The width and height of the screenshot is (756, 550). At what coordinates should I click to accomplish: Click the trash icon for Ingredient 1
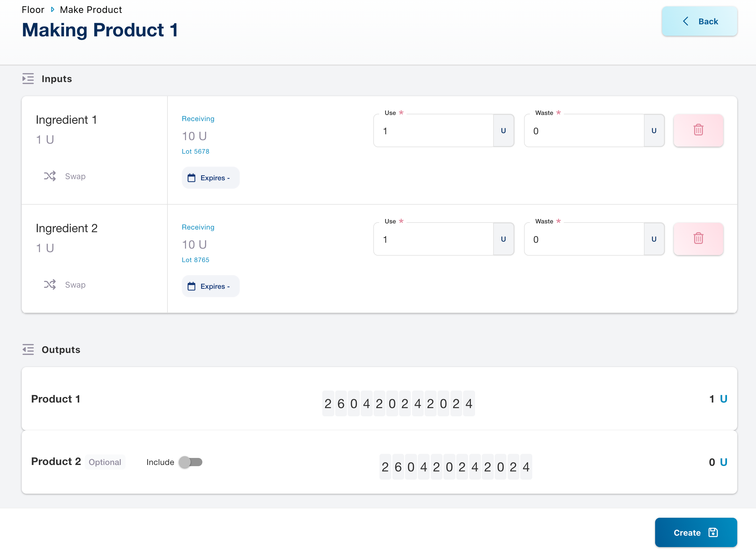(x=698, y=130)
